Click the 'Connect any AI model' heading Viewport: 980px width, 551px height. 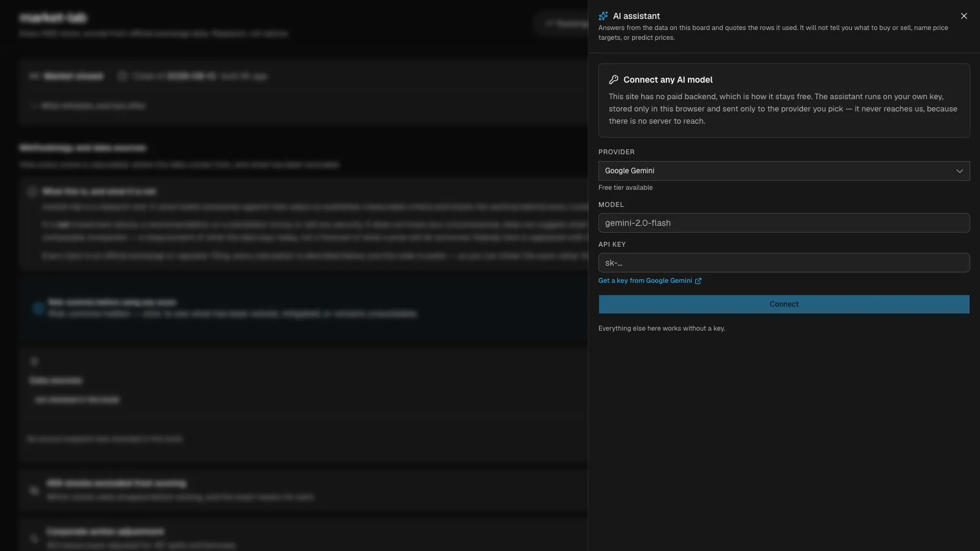tap(668, 80)
